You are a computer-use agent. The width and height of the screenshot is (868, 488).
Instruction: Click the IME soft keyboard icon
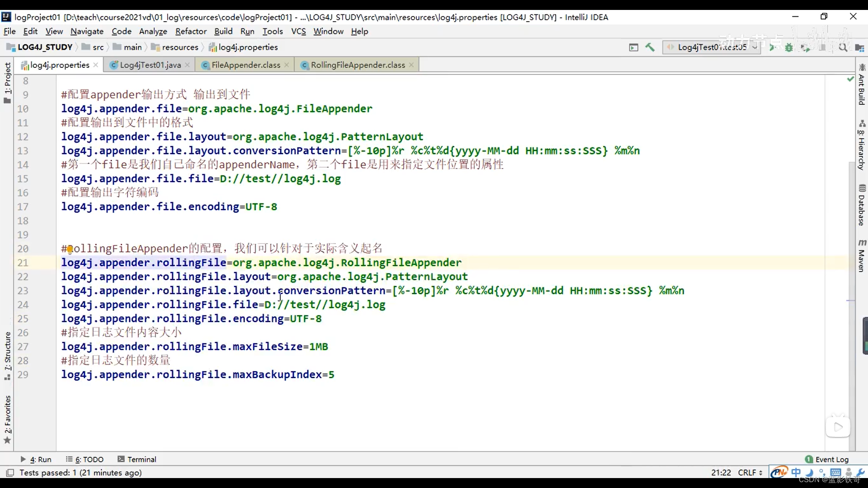(835, 472)
